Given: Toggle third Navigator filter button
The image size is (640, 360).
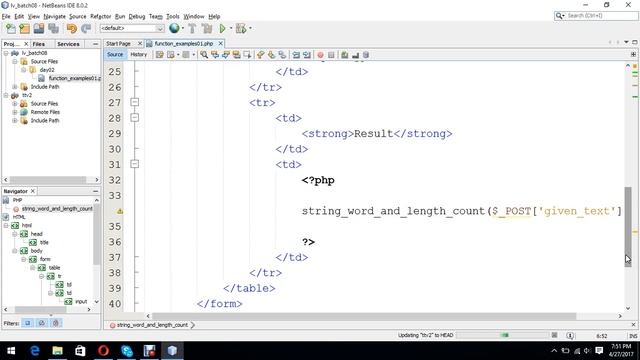Looking at the screenshot, I should click(x=56, y=323).
